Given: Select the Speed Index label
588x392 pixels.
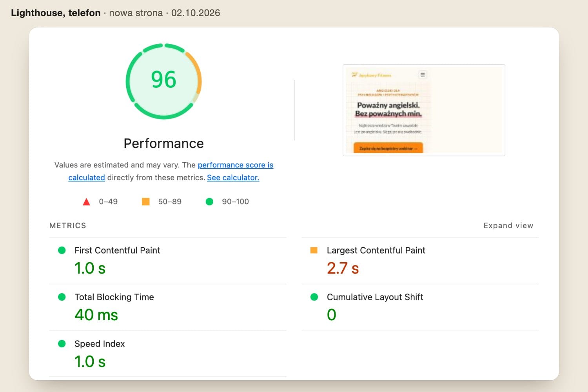Looking at the screenshot, I should pyautogui.click(x=100, y=343).
